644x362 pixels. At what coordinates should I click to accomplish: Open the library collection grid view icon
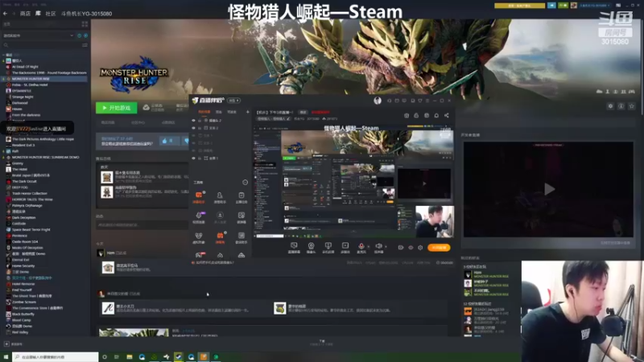[x=85, y=24]
